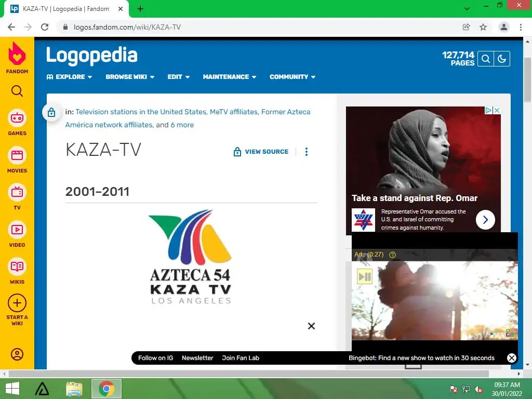Click the arrow button on the Rep. Omar ad
Image resolution: width=532 pixels, height=399 pixels.
(x=486, y=220)
